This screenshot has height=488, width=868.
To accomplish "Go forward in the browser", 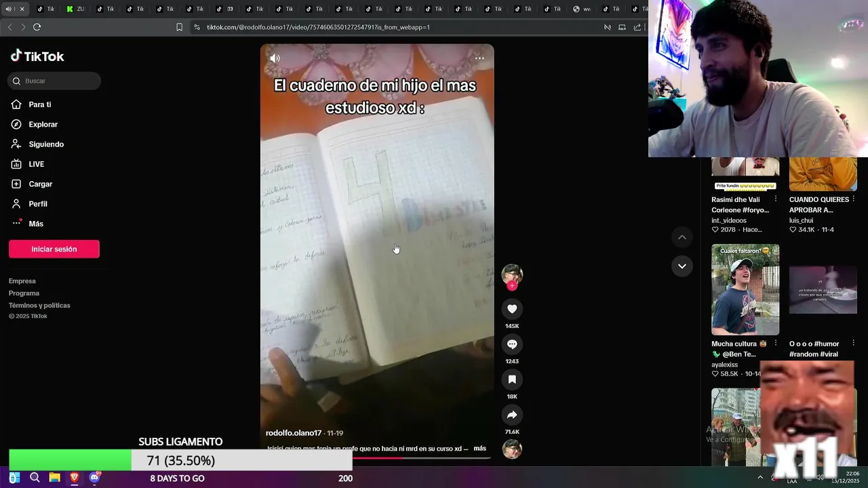I will 23,27.
